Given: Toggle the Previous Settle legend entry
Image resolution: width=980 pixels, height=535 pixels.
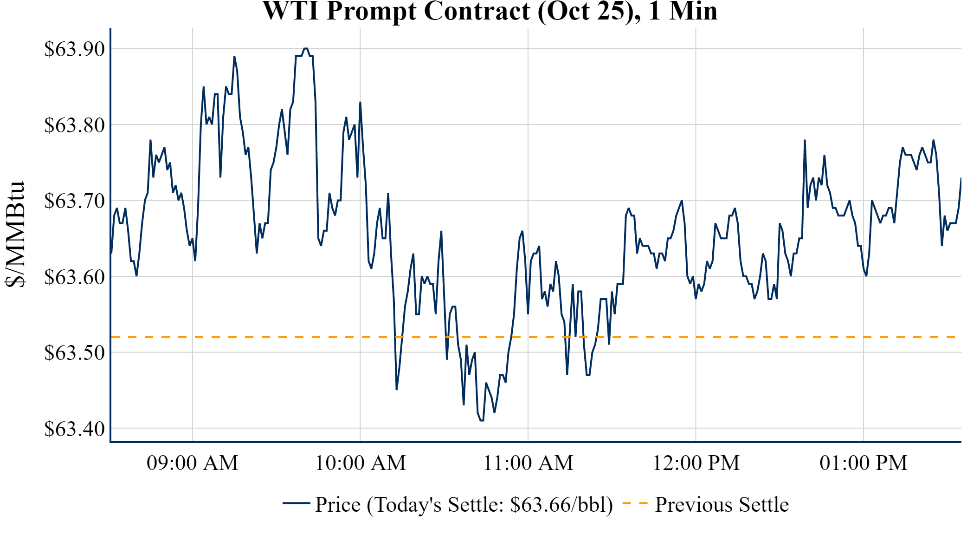Looking at the screenshot, I should (722, 505).
